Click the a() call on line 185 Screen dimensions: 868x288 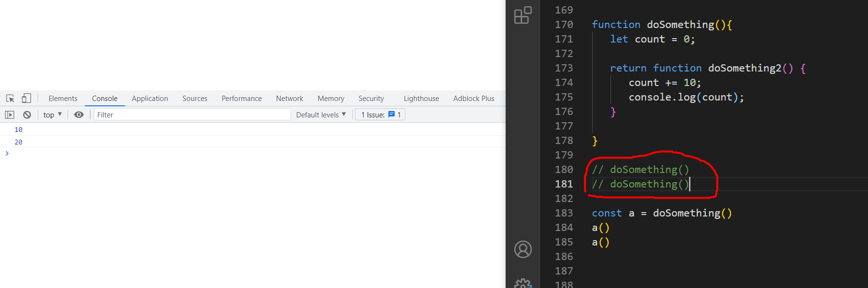click(x=601, y=242)
